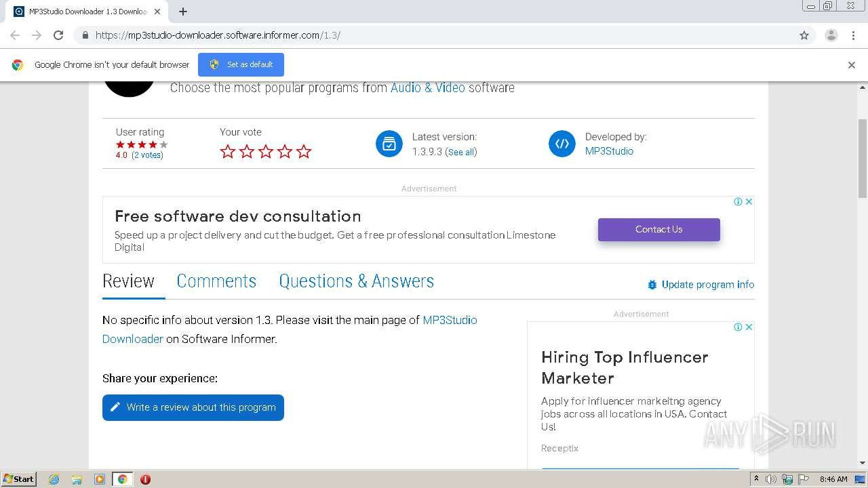Open the Chrome three-dot menu
The image size is (868, 488).
click(x=854, y=35)
